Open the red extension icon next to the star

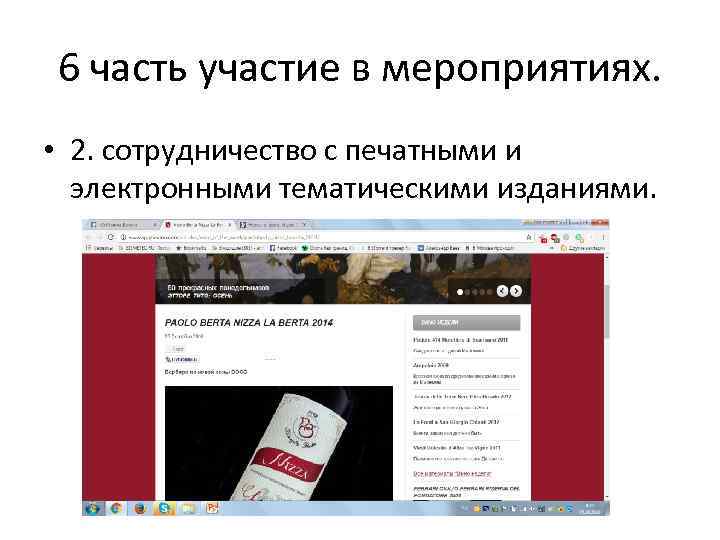[544, 238]
